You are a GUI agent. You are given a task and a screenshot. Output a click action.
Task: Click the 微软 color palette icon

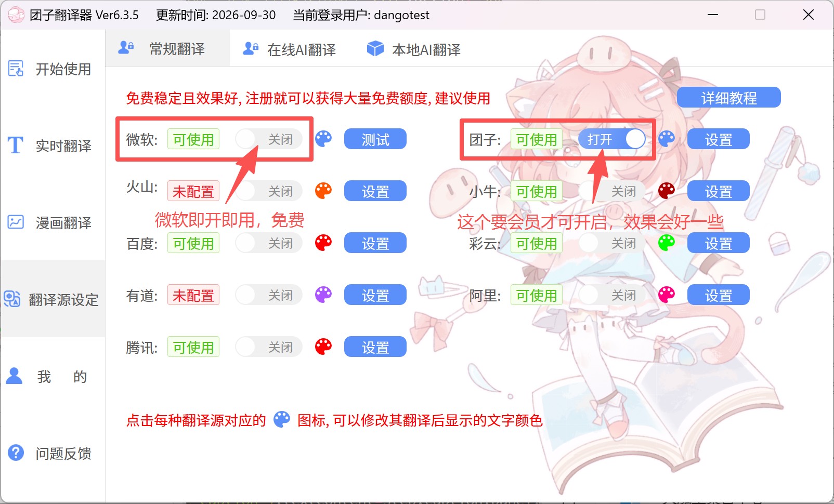point(323,139)
